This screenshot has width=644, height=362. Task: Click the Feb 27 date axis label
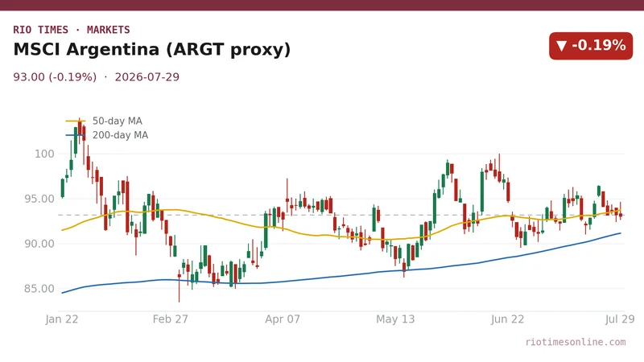170,319
